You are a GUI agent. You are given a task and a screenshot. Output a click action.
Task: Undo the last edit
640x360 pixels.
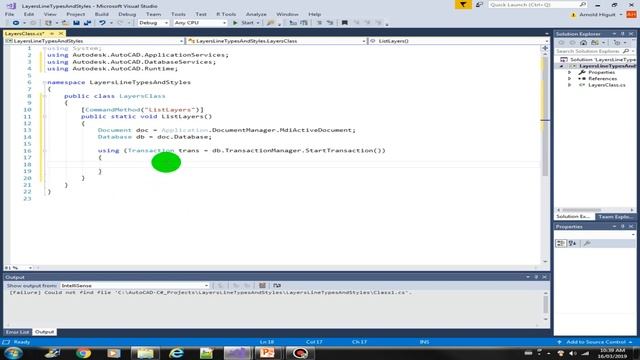point(102,23)
